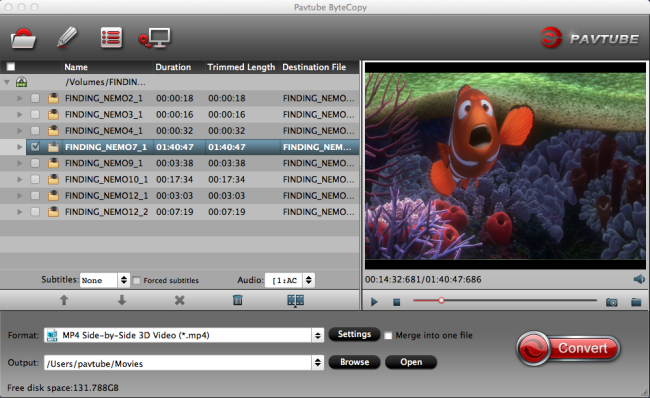Image resolution: width=650 pixels, height=398 pixels.
Task: Open the red list options icon
Action: click(111, 38)
